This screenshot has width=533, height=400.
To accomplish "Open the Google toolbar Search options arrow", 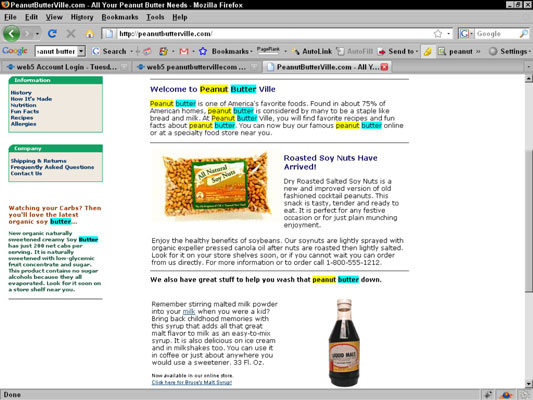I will tap(132, 51).
